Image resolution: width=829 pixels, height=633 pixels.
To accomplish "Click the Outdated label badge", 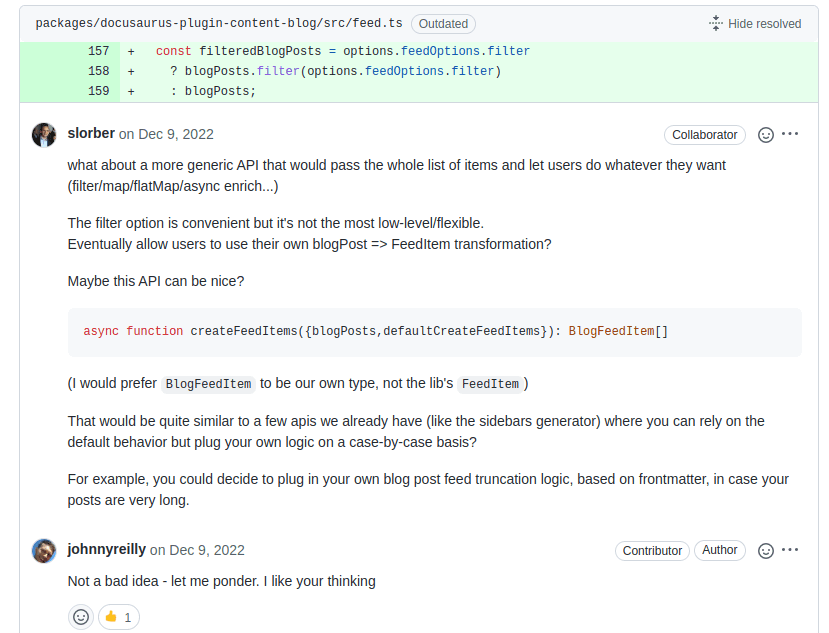I will (x=443, y=24).
